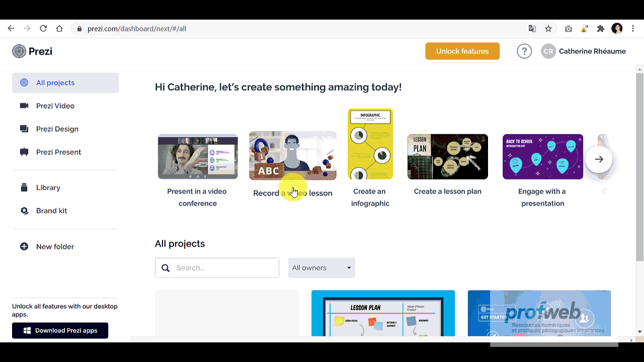Click Download Prezi apps button
Image resolution: width=644 pixels, height=362 pixels.
[60, 331]
